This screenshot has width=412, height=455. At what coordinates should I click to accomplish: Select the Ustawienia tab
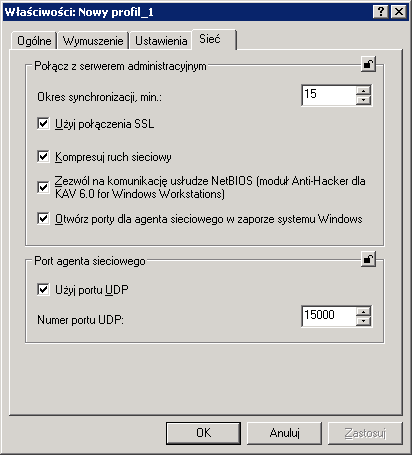(161, 41)
